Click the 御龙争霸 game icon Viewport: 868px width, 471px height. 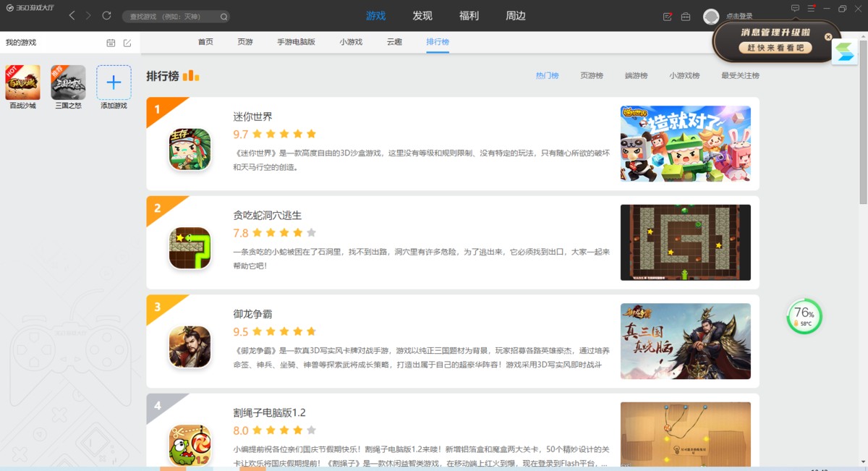(190, 347)
